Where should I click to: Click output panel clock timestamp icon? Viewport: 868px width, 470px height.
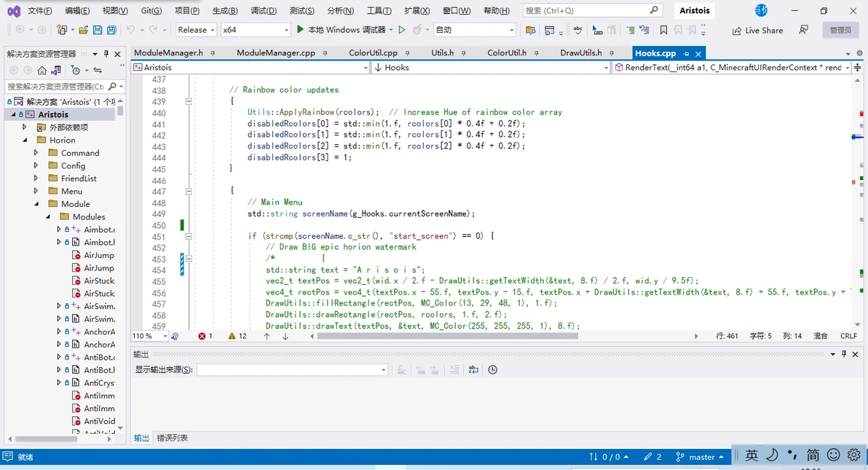click(x=493, y=369)
